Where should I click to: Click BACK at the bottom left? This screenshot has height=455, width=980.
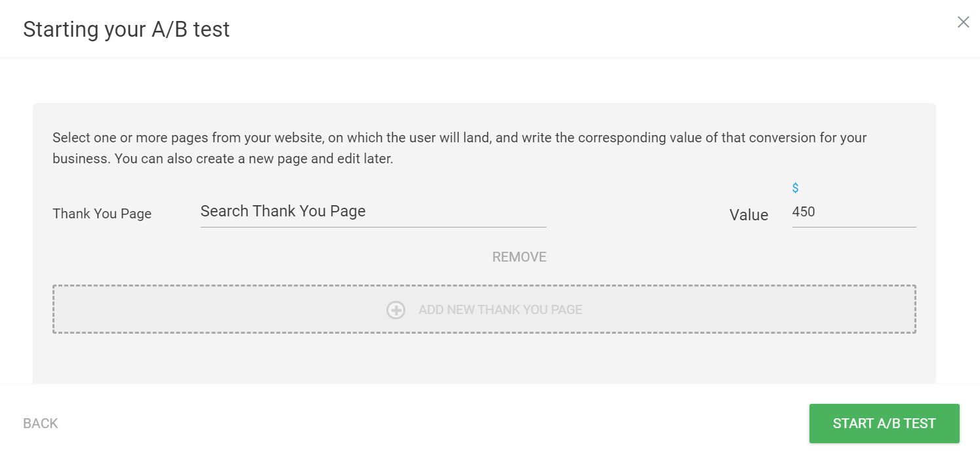[40, 423]
